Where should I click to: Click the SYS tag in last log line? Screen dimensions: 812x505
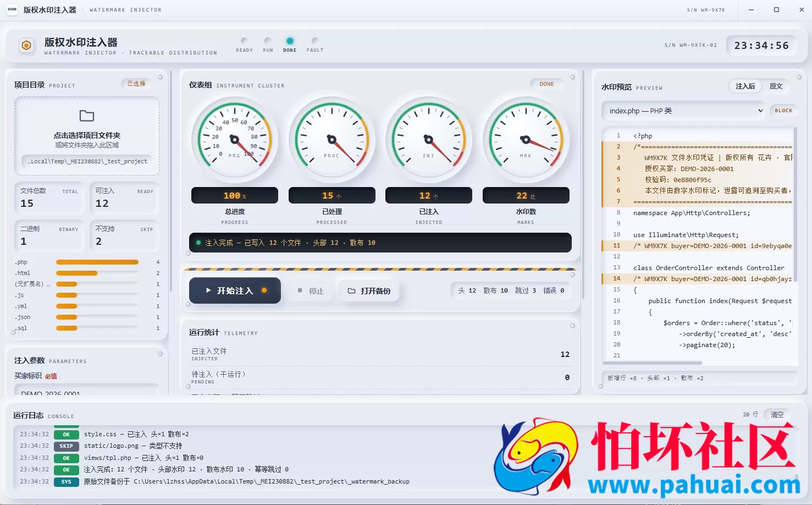pos(67,482)
